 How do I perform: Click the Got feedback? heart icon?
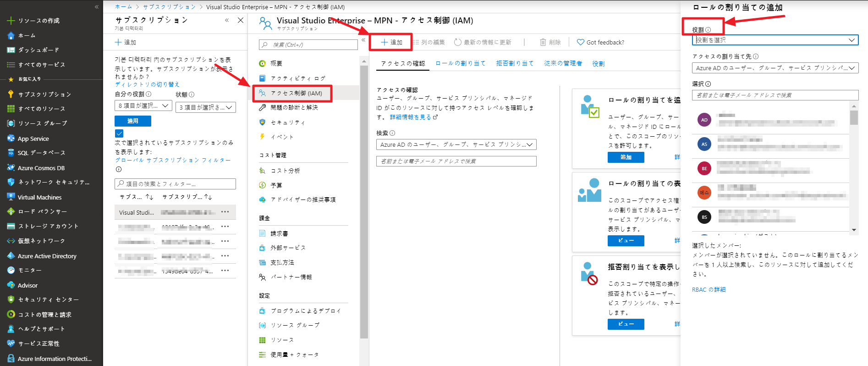tap(580, 42)
